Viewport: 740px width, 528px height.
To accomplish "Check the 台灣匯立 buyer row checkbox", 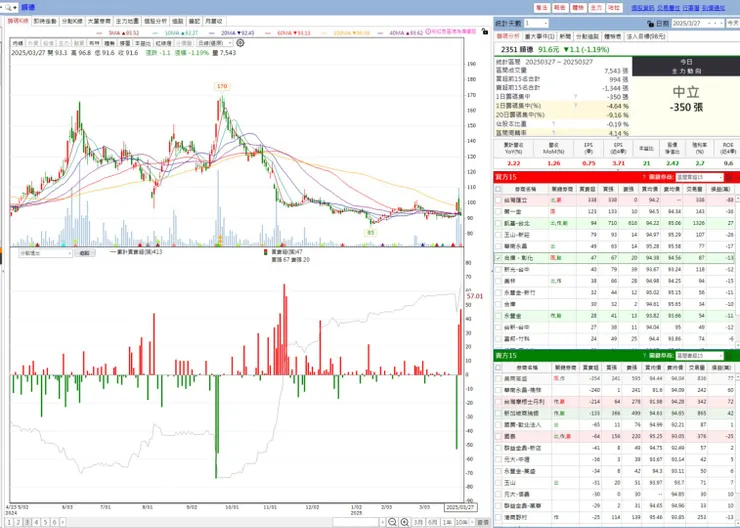I will 498,200.
